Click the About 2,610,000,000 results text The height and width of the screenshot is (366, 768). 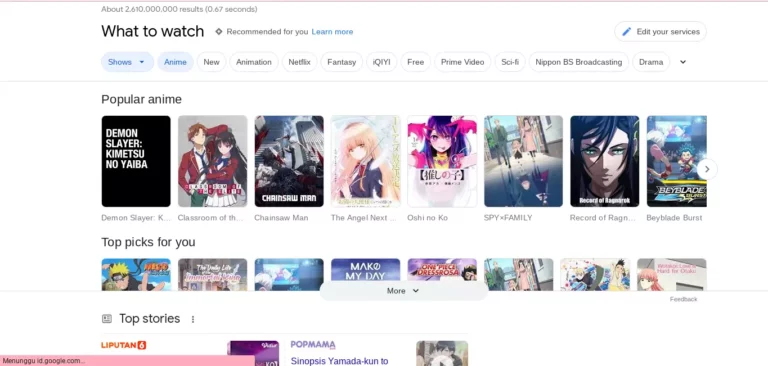(179, 9)
